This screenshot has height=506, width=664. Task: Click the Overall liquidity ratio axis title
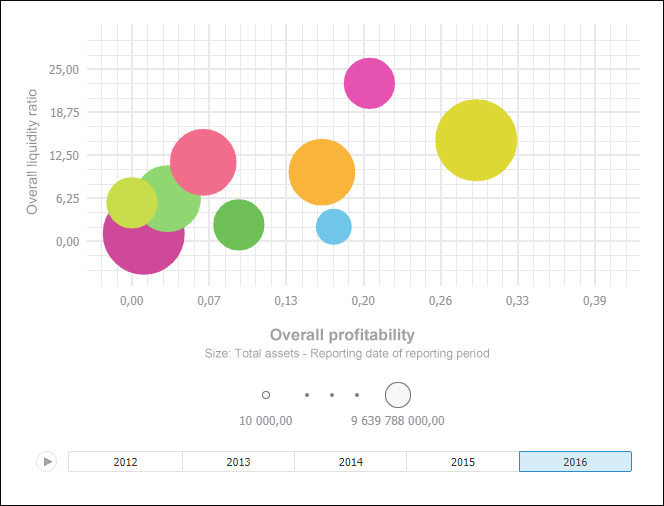click(32, 151)
